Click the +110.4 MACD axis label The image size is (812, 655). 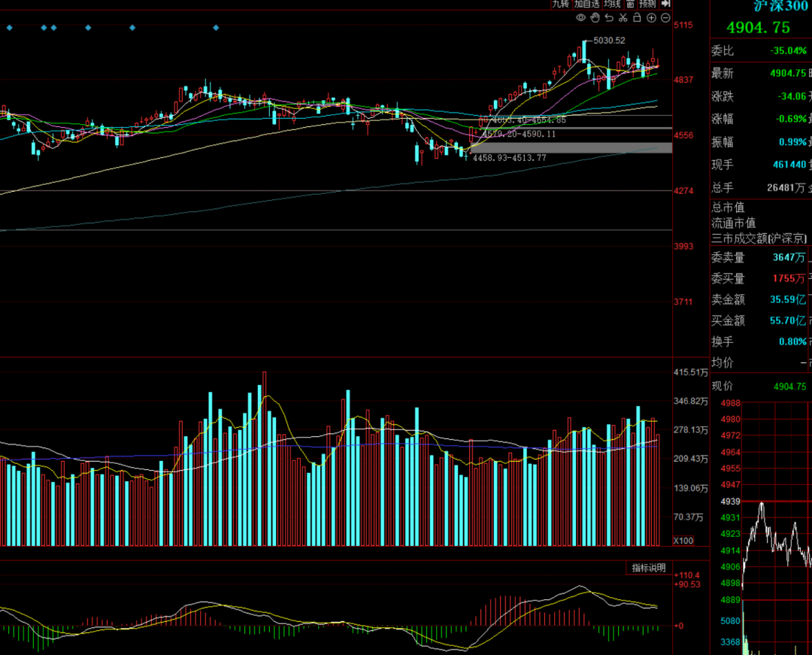point(686,575)
